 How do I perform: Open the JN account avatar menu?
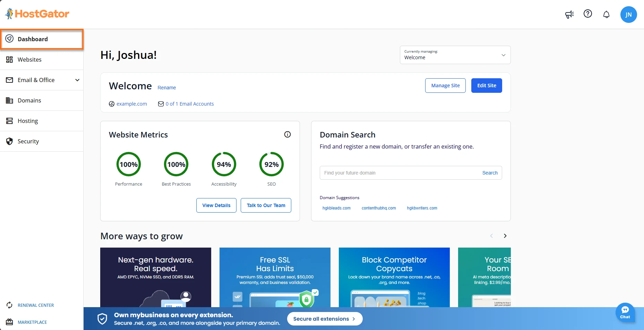click(628, 15)
